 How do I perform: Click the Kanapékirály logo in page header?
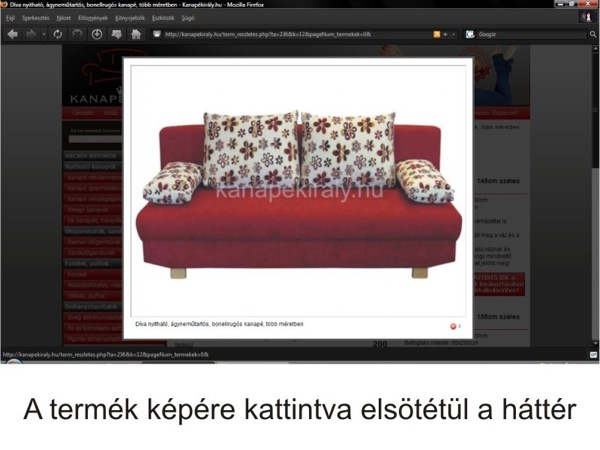pos(96,77)
